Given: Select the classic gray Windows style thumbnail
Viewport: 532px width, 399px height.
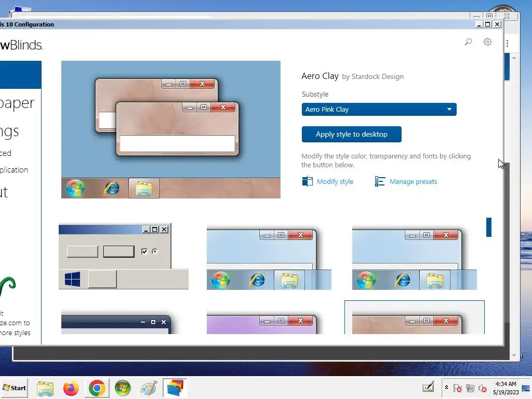Looking at the screenshot, I should 124,256.
